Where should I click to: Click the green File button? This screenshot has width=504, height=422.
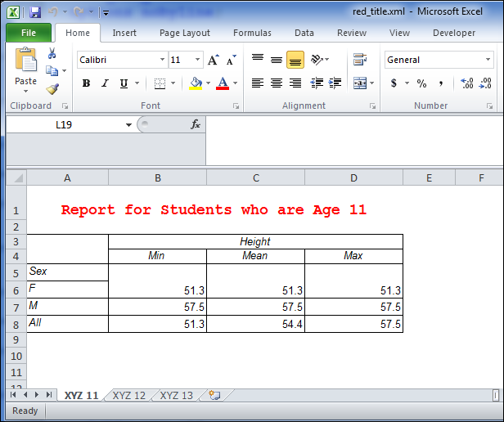click(29, 33)
